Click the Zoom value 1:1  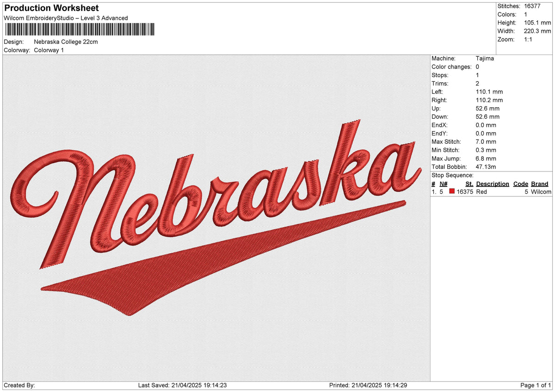click(529, 39)
